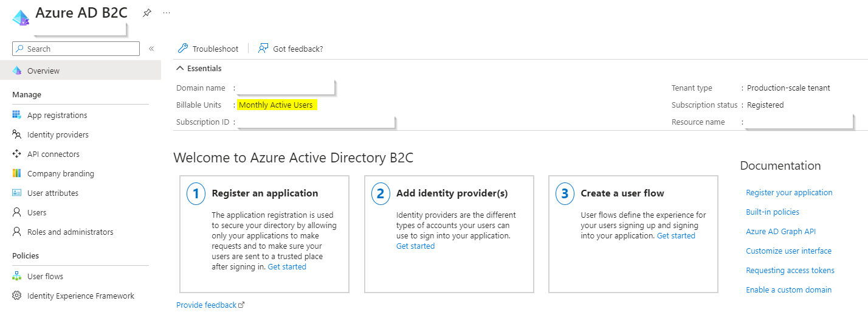Open the Customize user interface link

pos(788,251)
